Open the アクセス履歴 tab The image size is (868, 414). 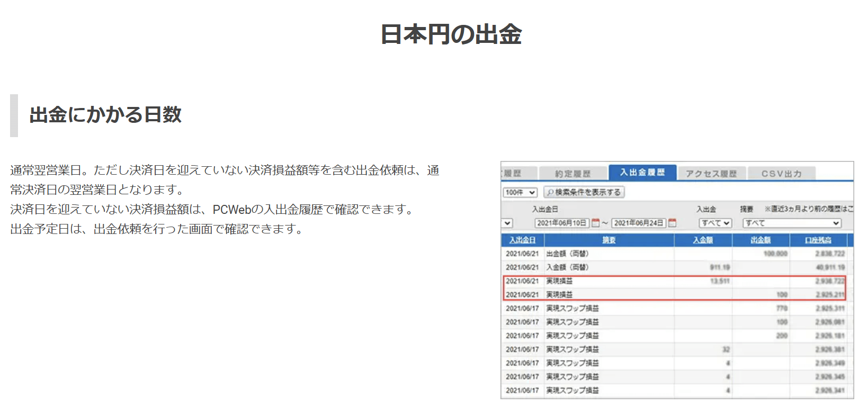(711, 174)
